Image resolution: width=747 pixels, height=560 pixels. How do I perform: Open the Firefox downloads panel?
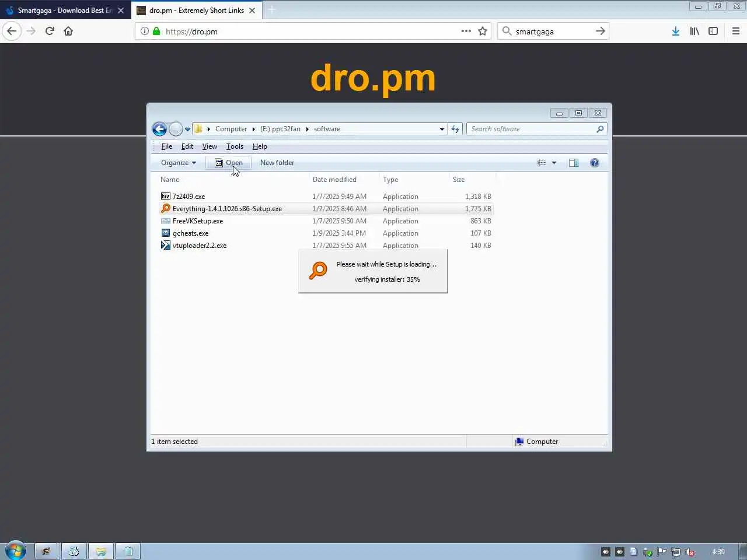(x=675, y=32)
